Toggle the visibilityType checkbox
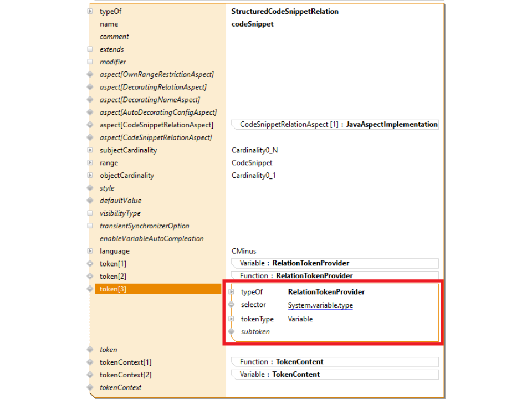 click(x=90, y=213)
